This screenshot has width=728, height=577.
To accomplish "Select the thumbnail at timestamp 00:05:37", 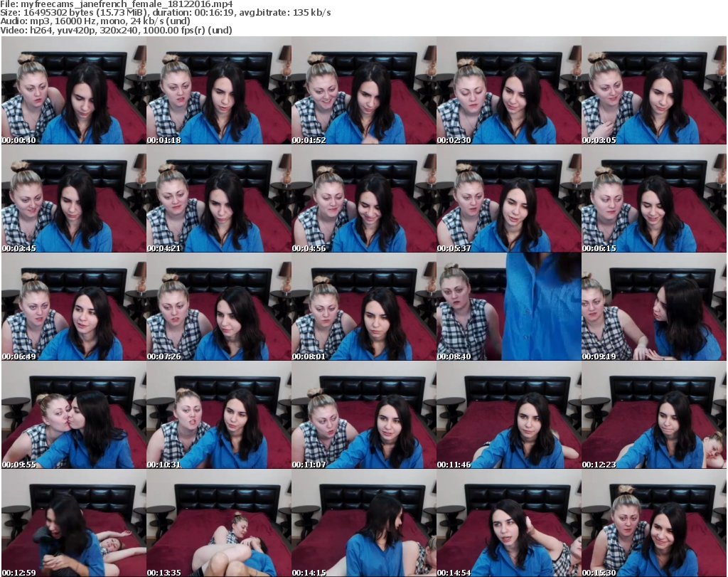I will coord(509,198).
